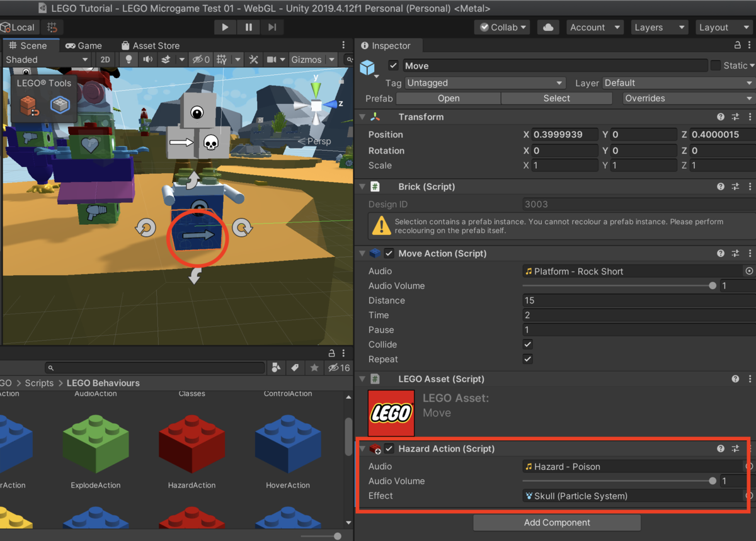This screenshot has height=541, width=756.
Task: Search by label tag icon in Project panel
Action: click(295, 368)
